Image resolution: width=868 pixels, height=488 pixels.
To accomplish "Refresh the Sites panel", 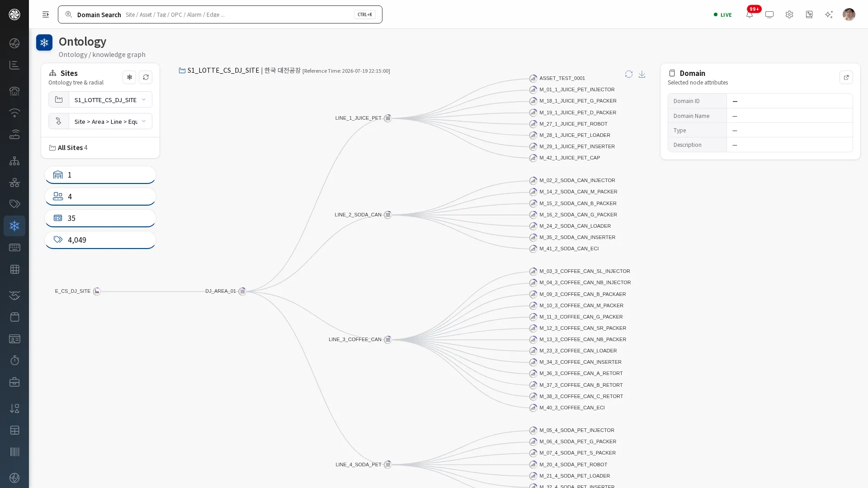I will coord(146,77).
